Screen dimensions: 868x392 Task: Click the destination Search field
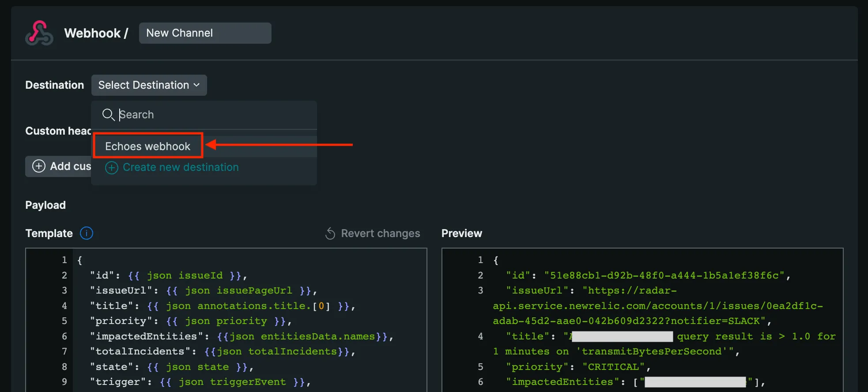click(204, 115)
